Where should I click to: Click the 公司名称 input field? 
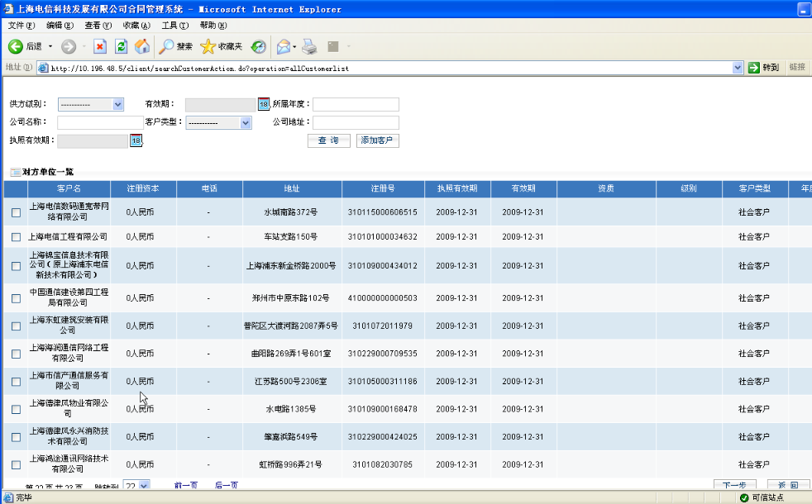coord(100,122)
